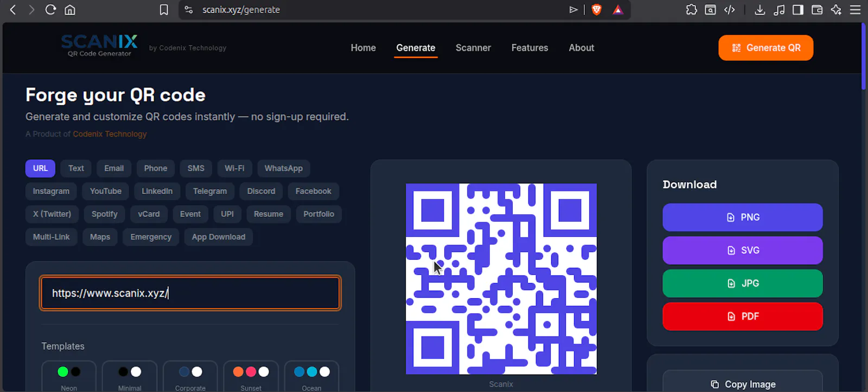Choose the X (Twitter) QR type
The height and width of the screenshot is (392, 868).
click(x=52, y=214)
